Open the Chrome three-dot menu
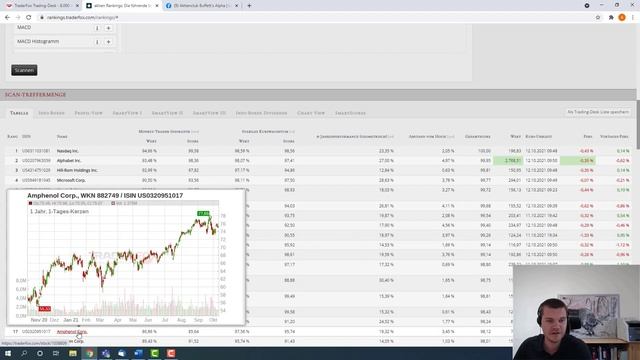The image size is (640, 360). point(633,18)
